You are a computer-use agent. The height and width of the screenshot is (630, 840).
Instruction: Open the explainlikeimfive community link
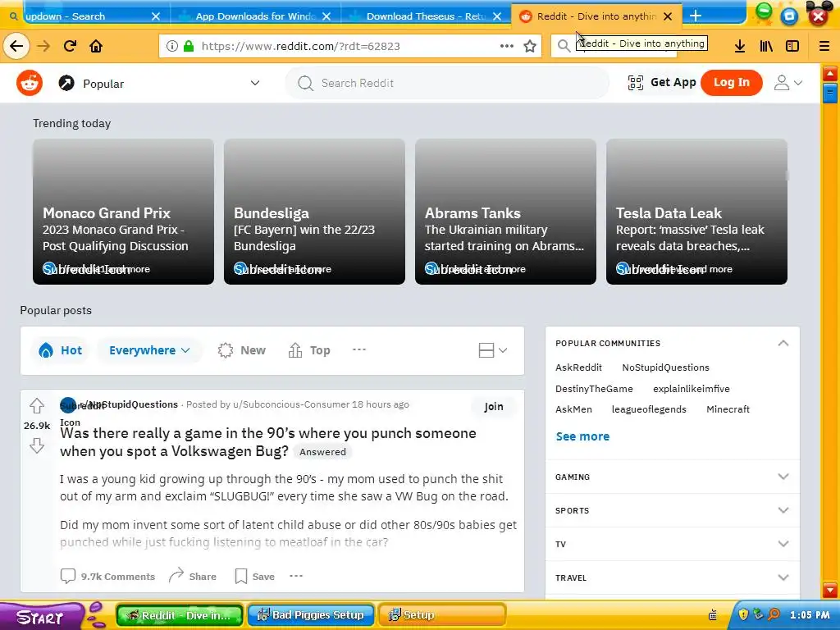click(x=691, y=389)
